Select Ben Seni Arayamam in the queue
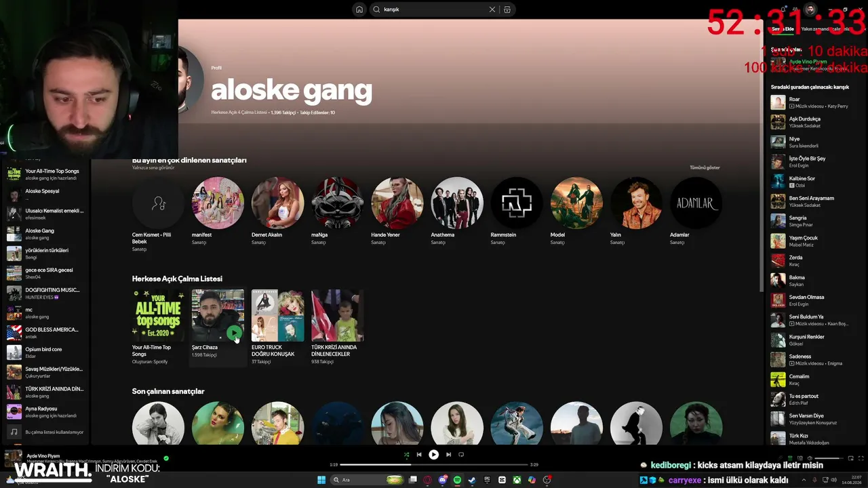Viewport: 868px width, 488px height. coord(816,201)
